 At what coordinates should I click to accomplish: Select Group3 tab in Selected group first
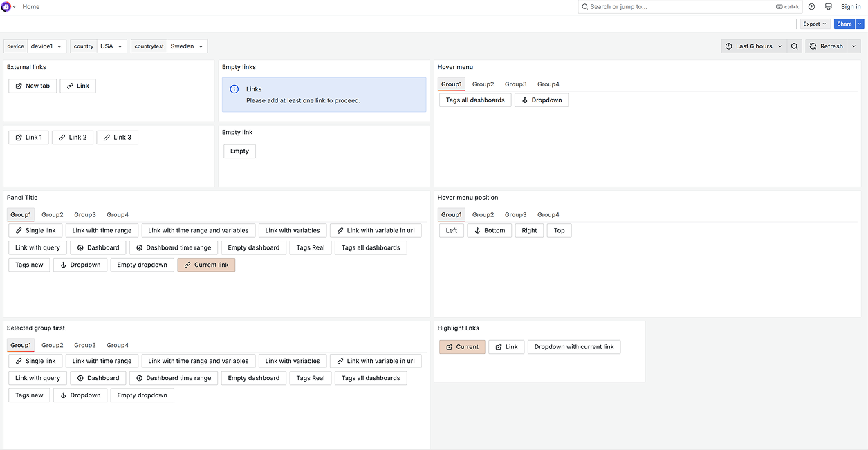click(x=85, y=346)
